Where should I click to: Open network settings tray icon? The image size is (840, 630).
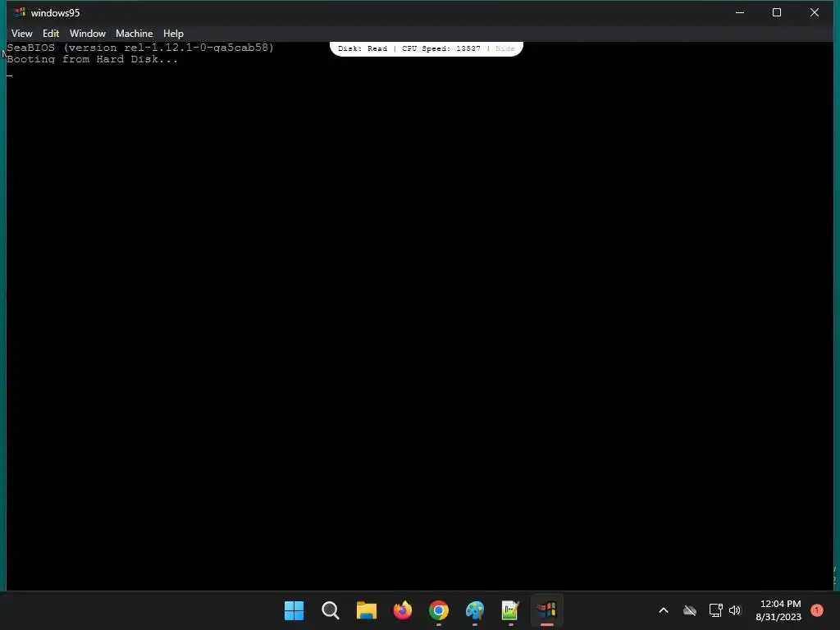click(715, 610)
